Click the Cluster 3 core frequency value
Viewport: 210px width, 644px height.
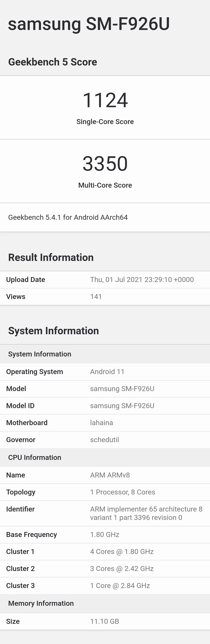point(120,586)
